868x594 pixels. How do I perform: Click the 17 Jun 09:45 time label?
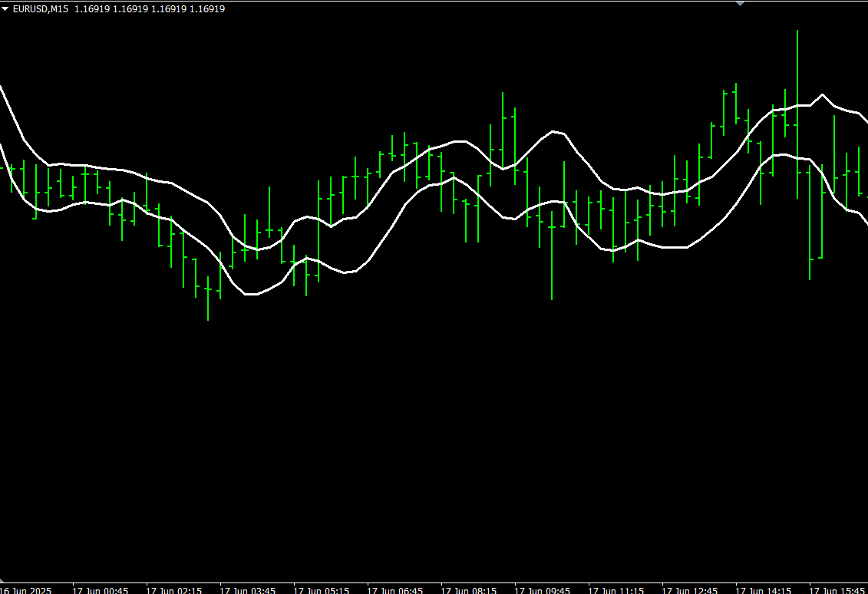coord(542,590)
